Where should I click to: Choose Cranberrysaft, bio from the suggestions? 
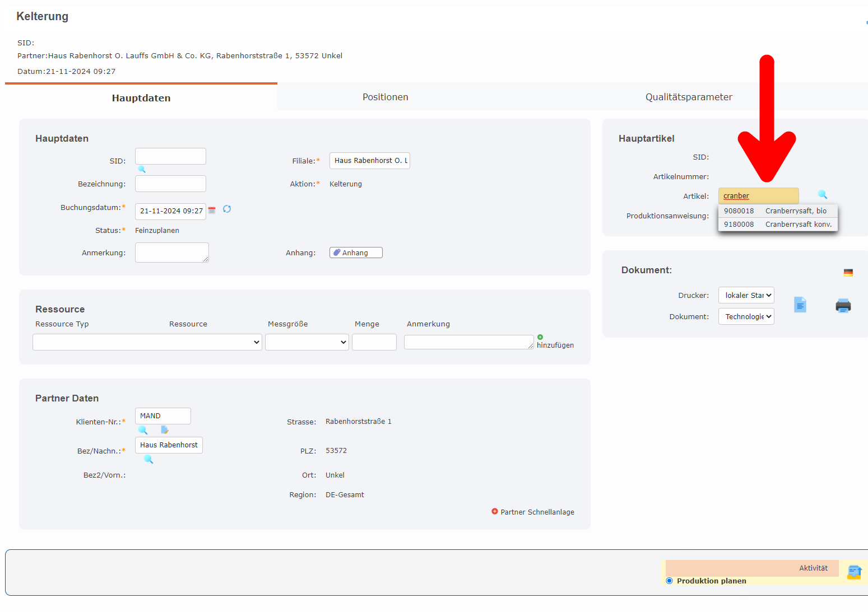pyautogui.click(x=777, y=211)
